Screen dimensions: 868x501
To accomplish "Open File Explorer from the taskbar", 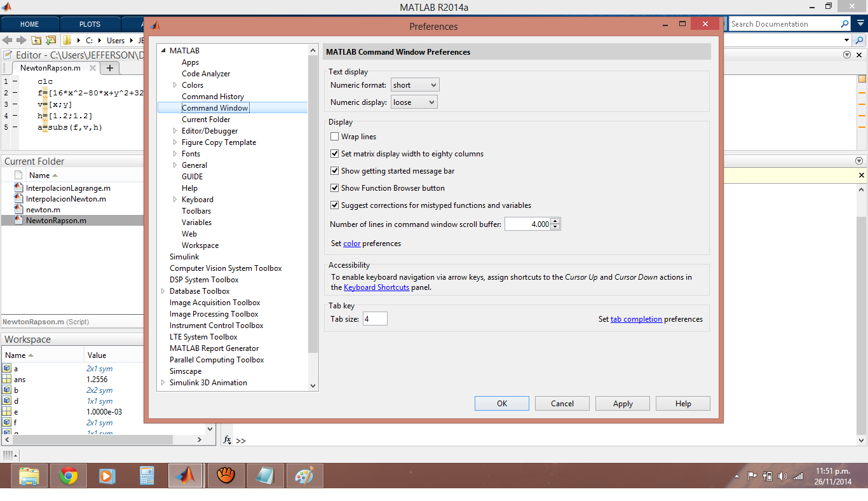I will 29,476.
